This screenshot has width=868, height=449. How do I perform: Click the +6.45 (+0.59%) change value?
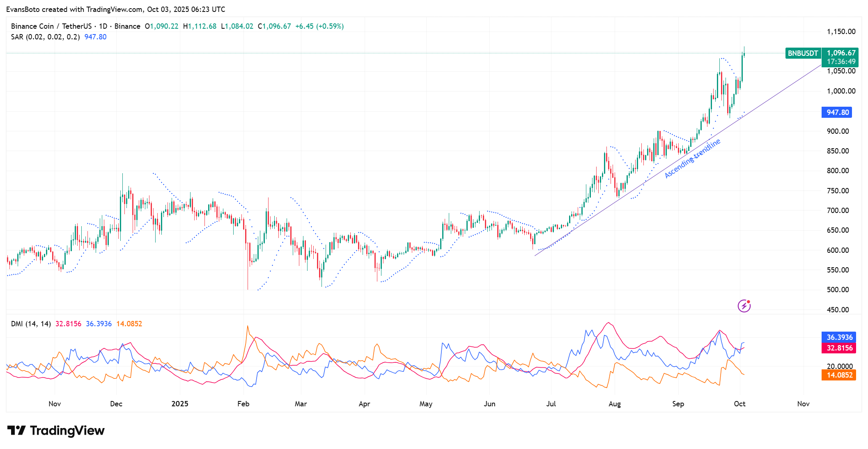point(319,26)
